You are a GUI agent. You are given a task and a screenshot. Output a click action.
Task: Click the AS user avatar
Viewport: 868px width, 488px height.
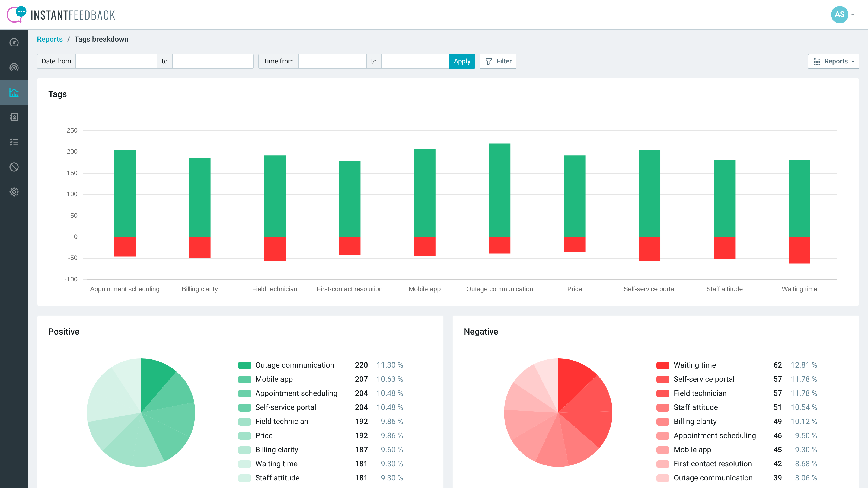839,14
